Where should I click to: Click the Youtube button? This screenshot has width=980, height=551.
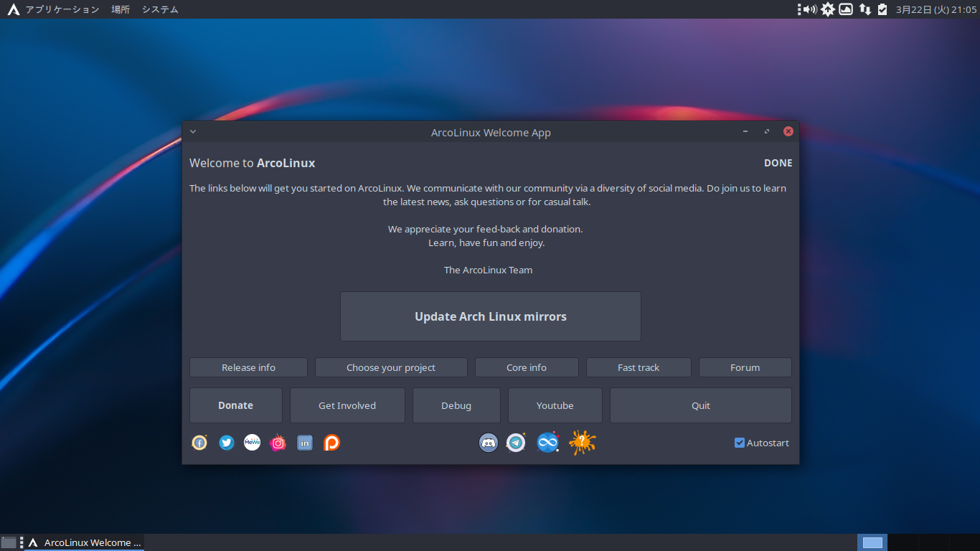click(x=555, y=405)
